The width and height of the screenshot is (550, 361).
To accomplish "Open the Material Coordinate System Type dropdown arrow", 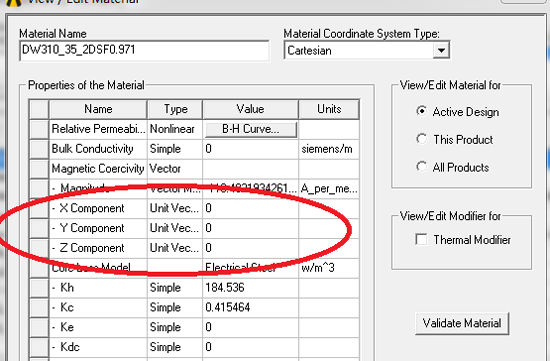I will point(441,51).
